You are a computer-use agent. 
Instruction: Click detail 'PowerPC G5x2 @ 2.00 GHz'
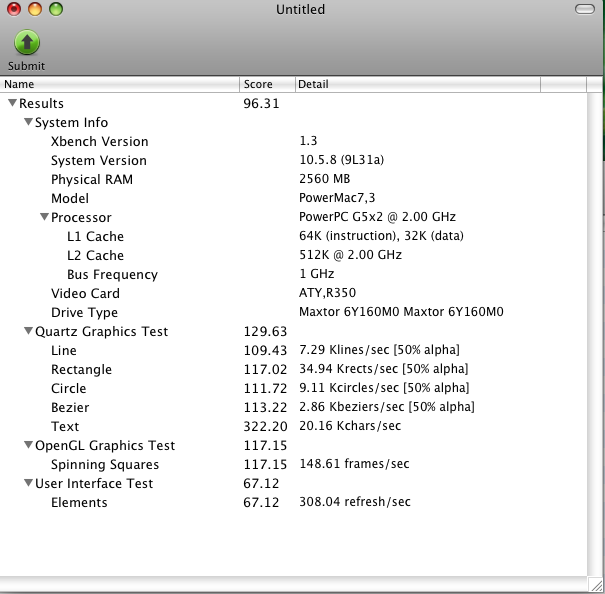(x=377, y=217)
